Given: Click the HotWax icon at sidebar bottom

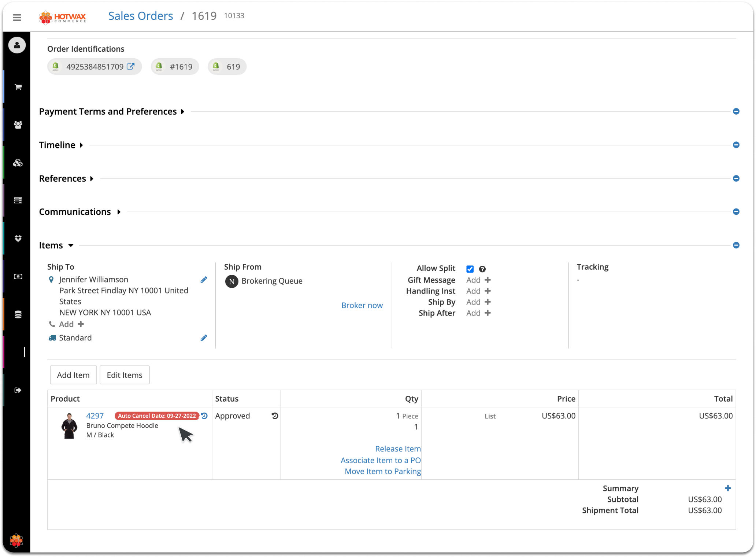Looking at the screenshot, I should tap(16, 540).
